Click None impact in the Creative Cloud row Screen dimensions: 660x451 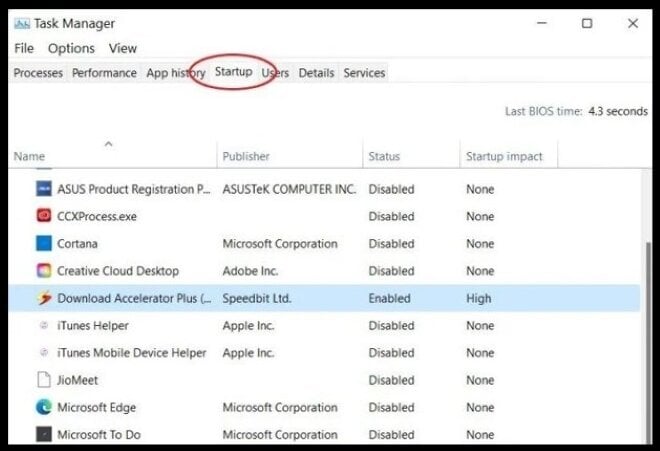(x=480, y=271)
